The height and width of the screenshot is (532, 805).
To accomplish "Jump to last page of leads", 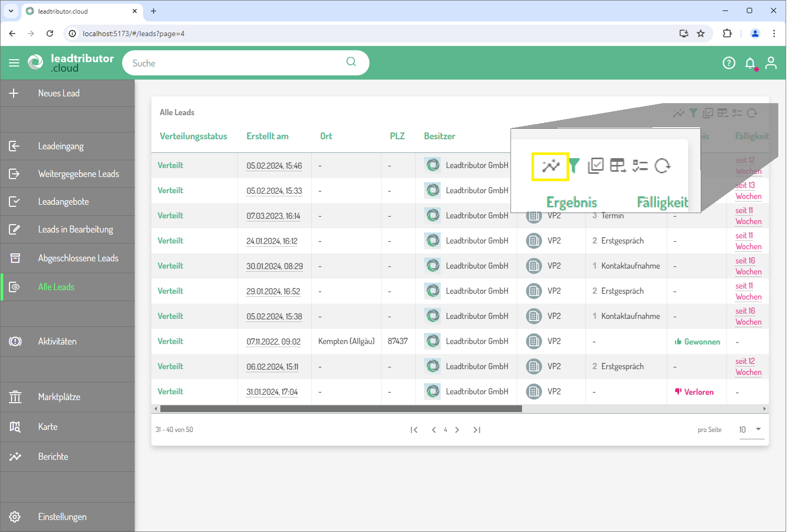I will 477,430.
